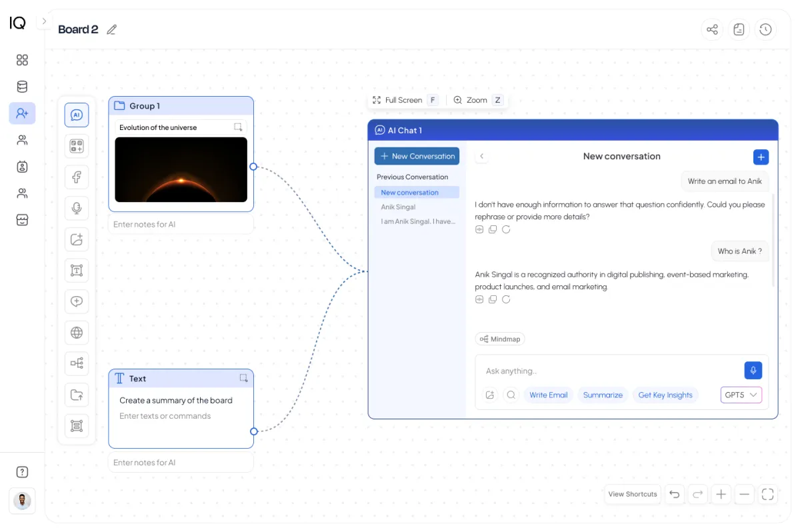This screenshot has width=800, height=532.
Task: Click Summarize suggestion
Action: coord(603,395)
